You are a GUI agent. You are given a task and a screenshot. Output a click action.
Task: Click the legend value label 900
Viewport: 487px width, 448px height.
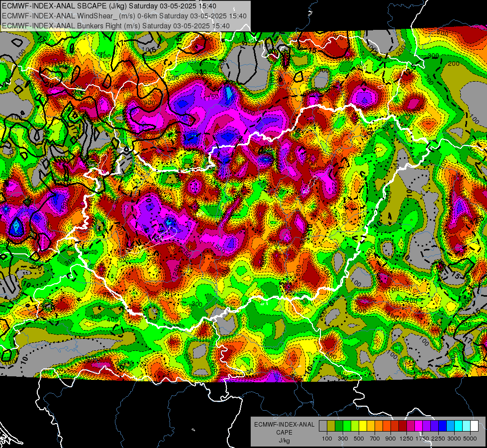point(390,439)
